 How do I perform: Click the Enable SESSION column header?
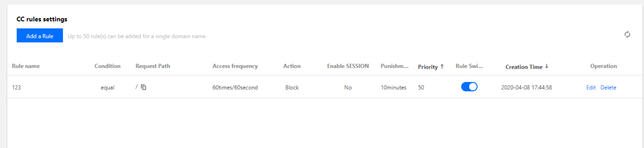click(x=348, y=66)
